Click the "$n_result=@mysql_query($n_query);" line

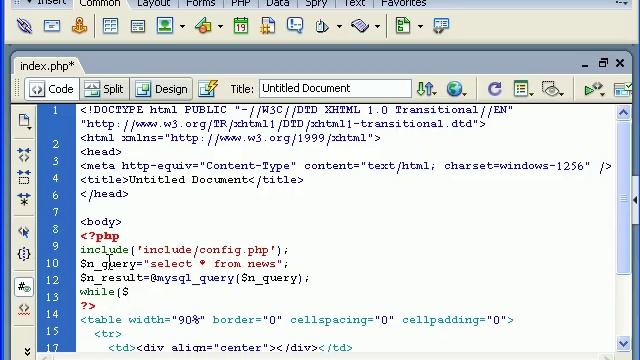(195, 278)
